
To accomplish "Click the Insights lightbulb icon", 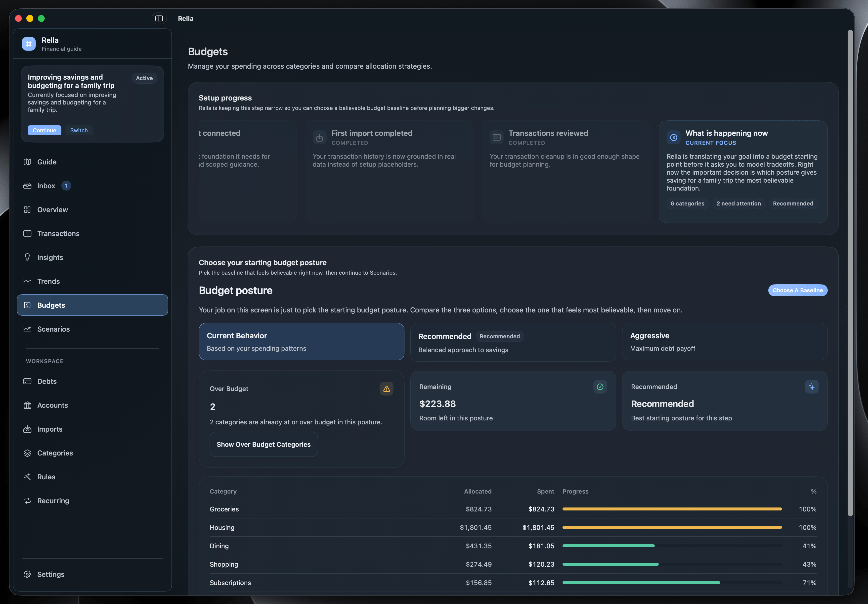I will click(x=27, y=257).
